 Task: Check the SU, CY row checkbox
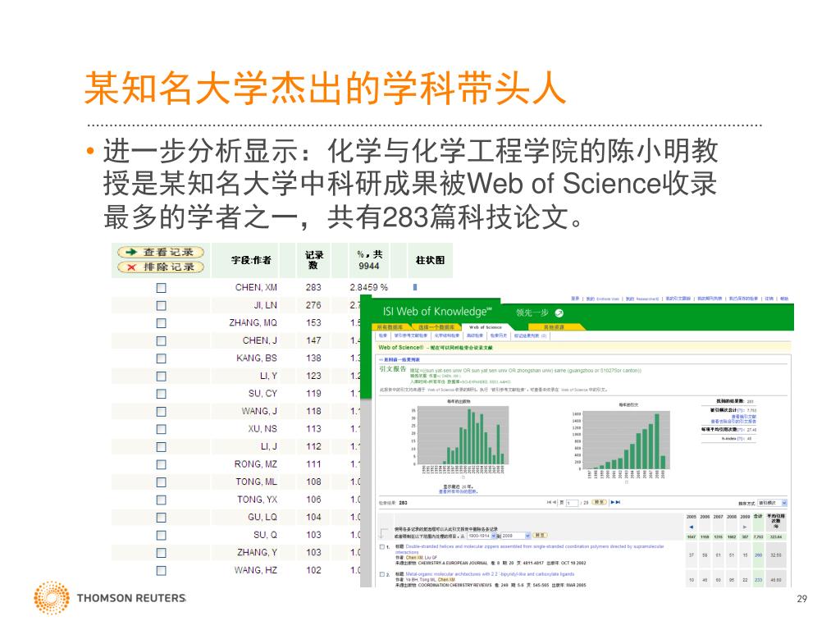click(x=161, y=394)
